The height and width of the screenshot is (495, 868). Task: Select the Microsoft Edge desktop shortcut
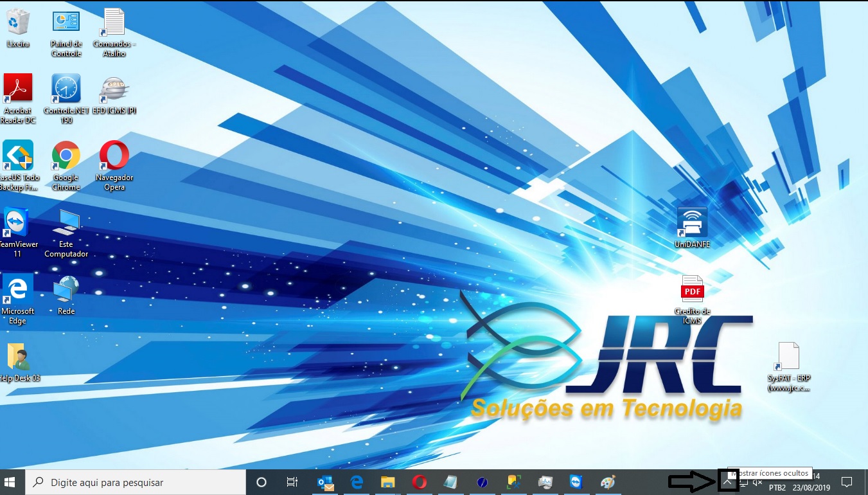pos(17,300)
